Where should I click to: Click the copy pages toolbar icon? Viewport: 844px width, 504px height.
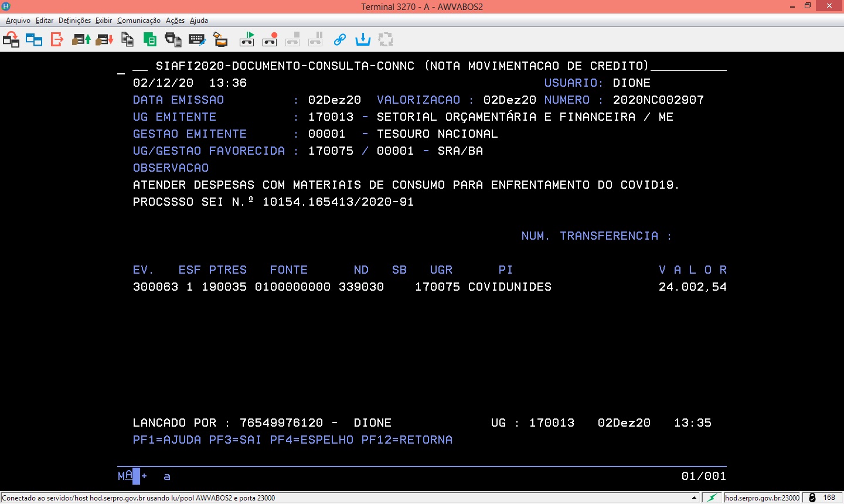(127, 40)
